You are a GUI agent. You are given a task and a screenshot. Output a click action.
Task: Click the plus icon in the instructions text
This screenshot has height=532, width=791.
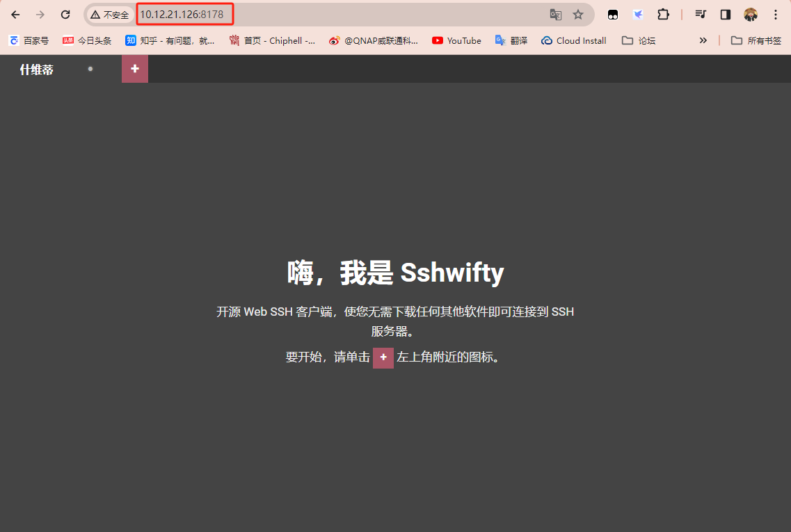(383, 357)
